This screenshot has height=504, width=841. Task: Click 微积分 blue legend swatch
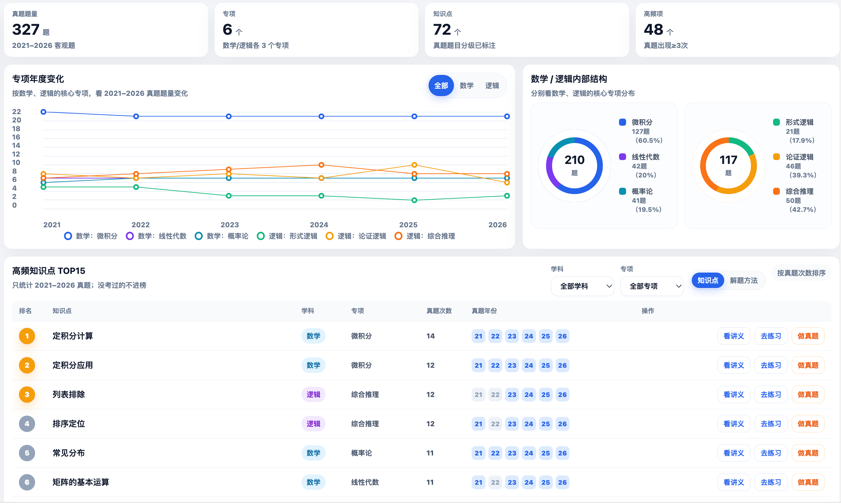623,122
